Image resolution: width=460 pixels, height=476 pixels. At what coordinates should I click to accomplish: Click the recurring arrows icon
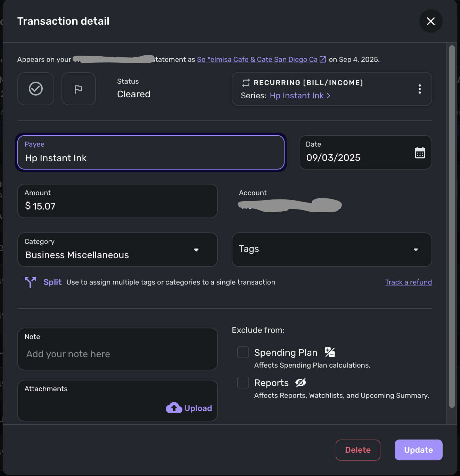(246, 83)
